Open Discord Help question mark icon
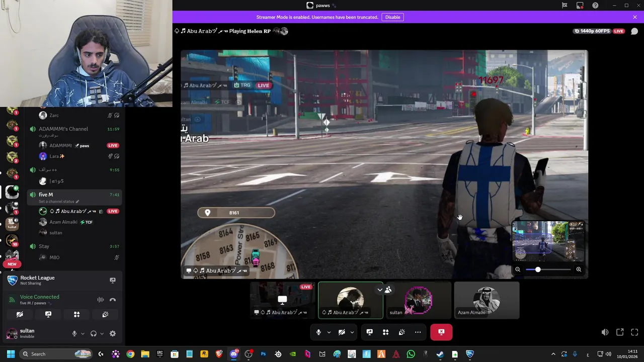This screenshot has height=362, width=644. point(596,6)
